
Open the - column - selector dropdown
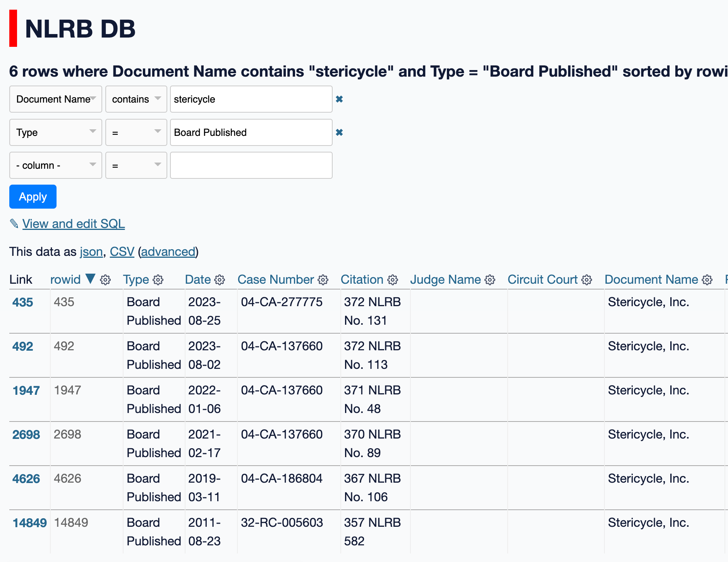click(56, 165)
